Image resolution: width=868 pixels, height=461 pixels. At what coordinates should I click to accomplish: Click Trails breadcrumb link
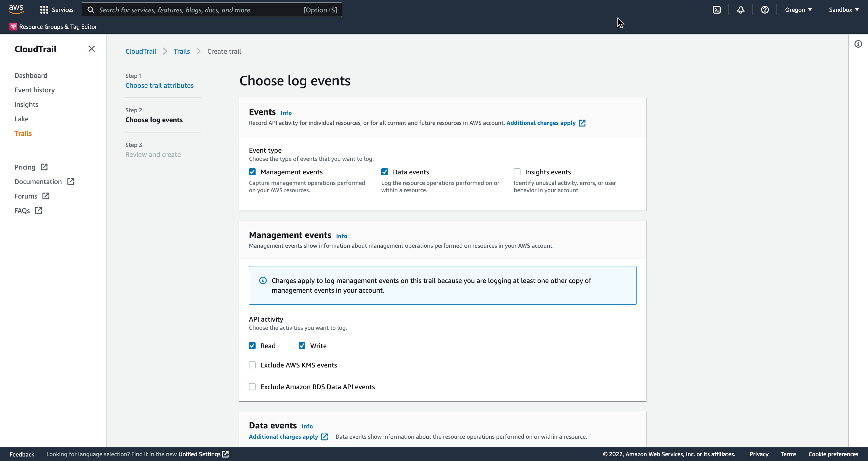(x=181, y=51)
